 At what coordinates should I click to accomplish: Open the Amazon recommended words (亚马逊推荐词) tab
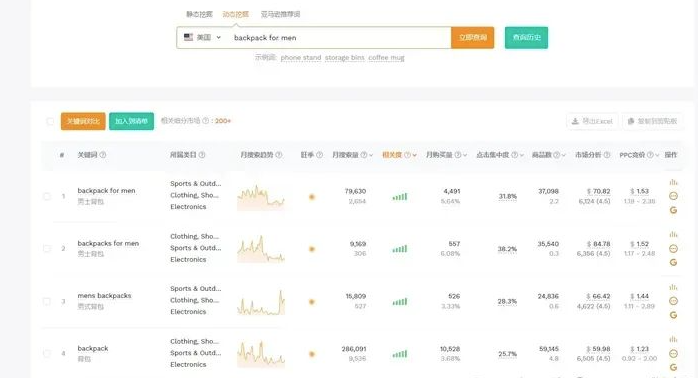[x=280, y=14]
